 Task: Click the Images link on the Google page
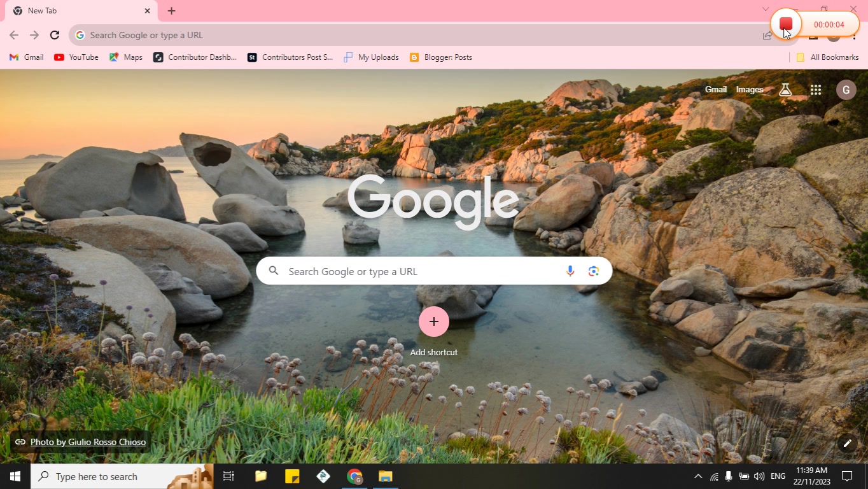point(750,90)
